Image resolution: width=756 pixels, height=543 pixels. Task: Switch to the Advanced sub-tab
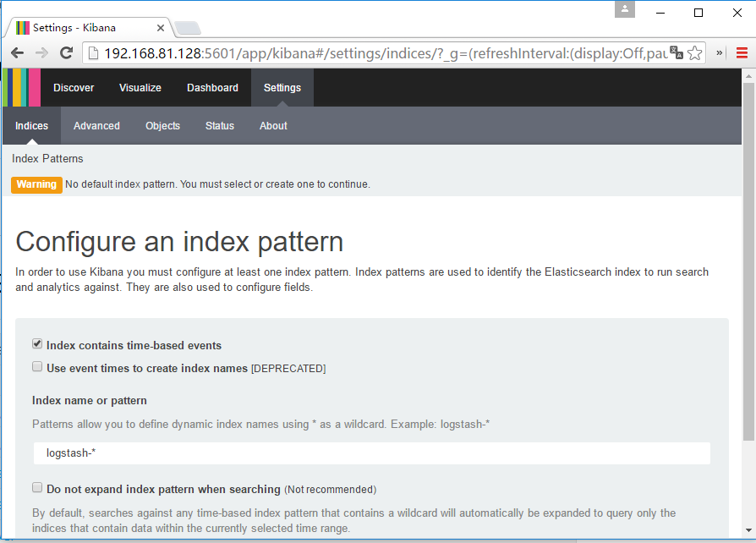(x=97, y=126)
